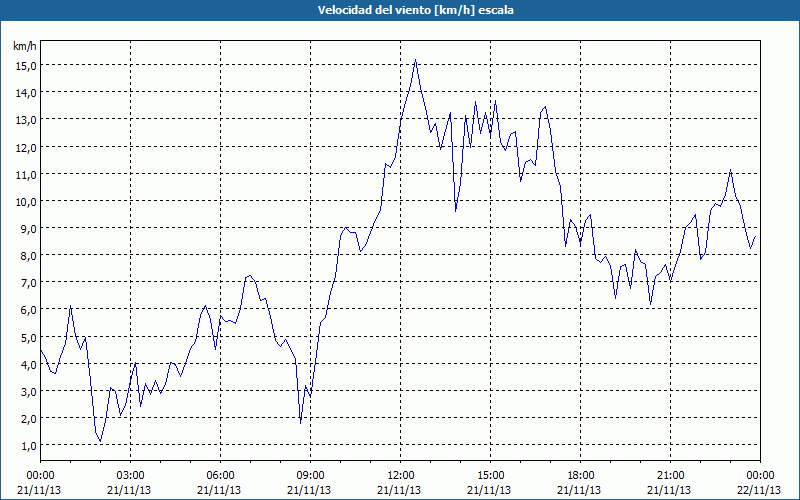
Task: Click the '21/11/13' date under 06:00
Action: point(219,490)
